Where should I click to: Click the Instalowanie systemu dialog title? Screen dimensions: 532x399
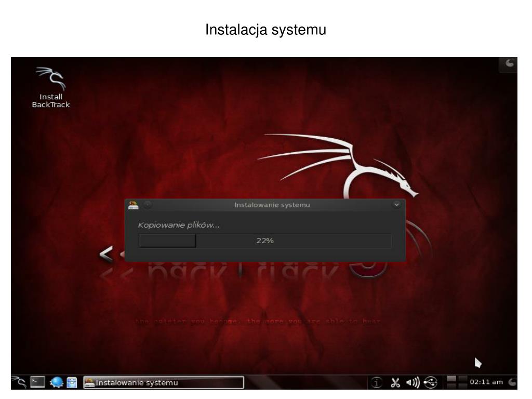tap(272, 205)
